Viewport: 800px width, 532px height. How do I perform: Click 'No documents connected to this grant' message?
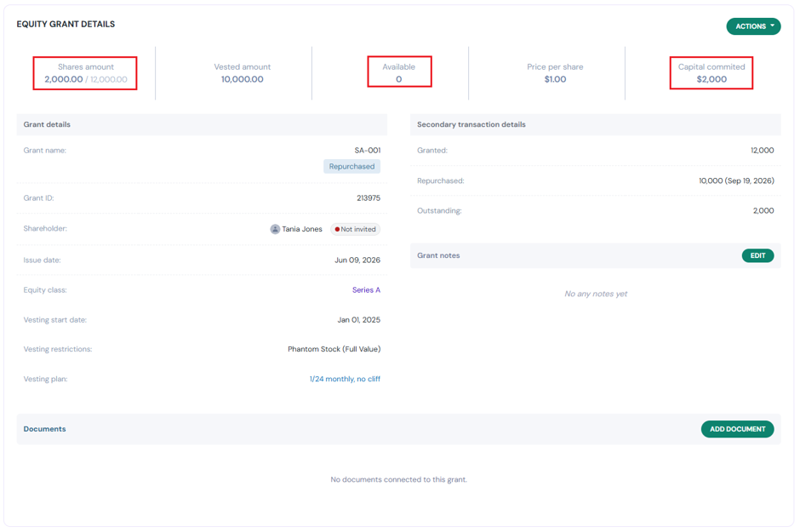pos(398,479)
